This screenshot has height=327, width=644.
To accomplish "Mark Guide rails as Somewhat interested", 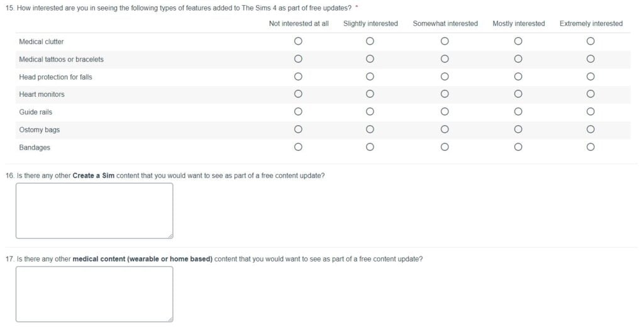I will [x=445, y=112].
